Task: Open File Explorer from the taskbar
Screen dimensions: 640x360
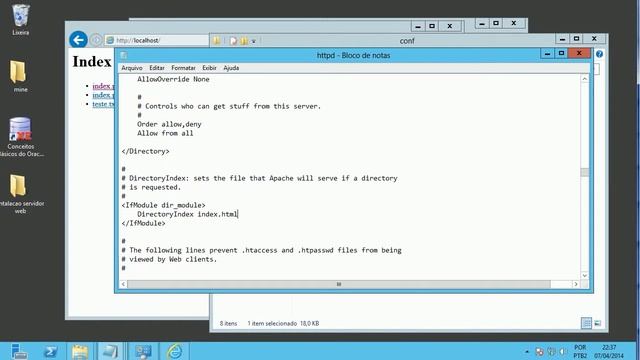Action: click(80, 351)
